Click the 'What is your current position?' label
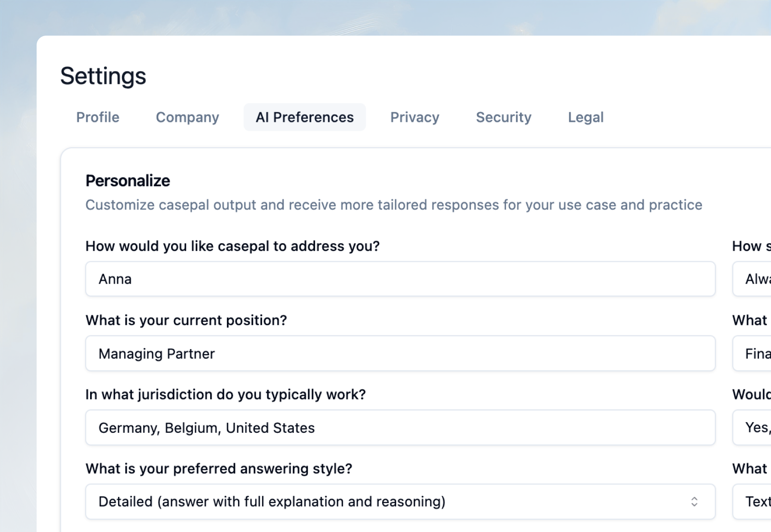This screenshot has height=532, width=771. pos(186,320)
